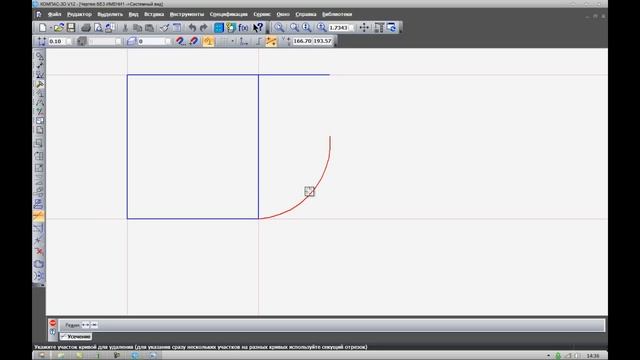Click the Open file folder icon
The height and width of the screenshot is (360, 640).
point(59,28)
